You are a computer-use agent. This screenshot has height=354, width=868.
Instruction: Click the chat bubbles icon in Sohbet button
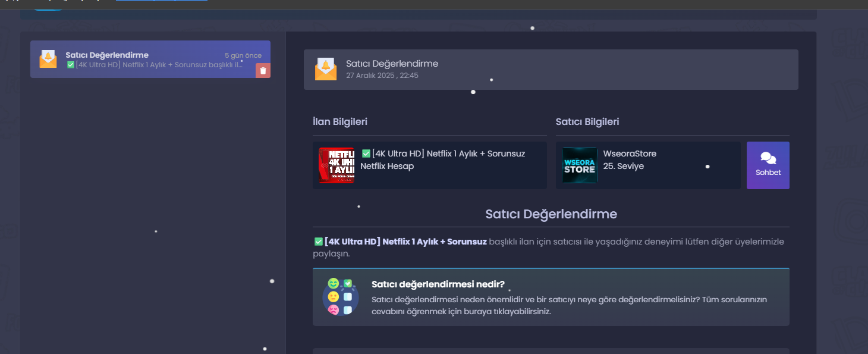coord(768,158)
